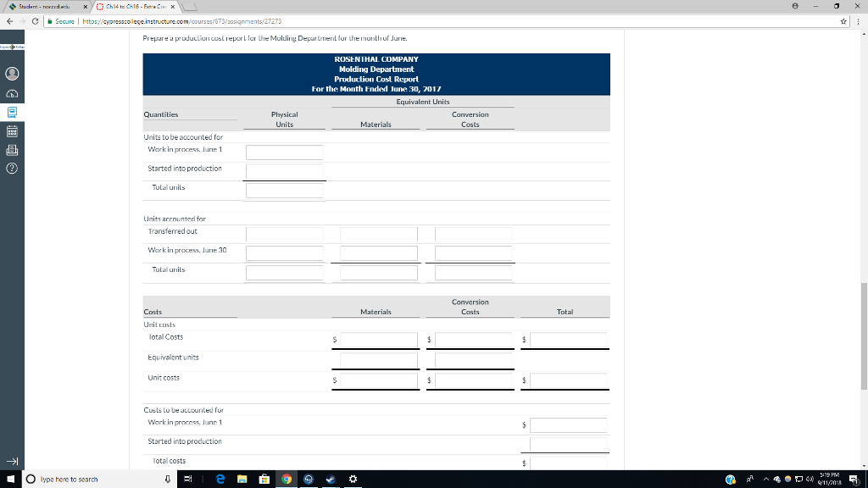Click Transferred out materials equivalent units field
This screenshot has height=488, width=868.
click(379, 234)
